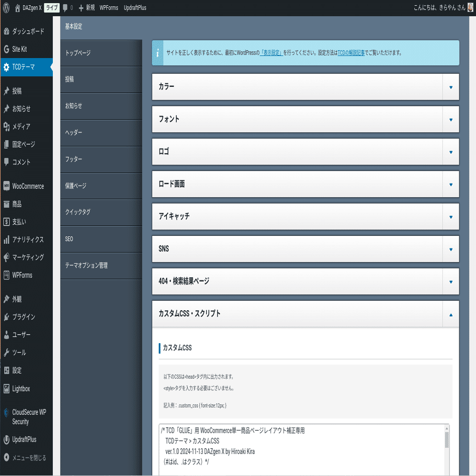This screenshot has width=476, height=476.
Task: Click the TCD theme gear icon
Action: point(6,67)
